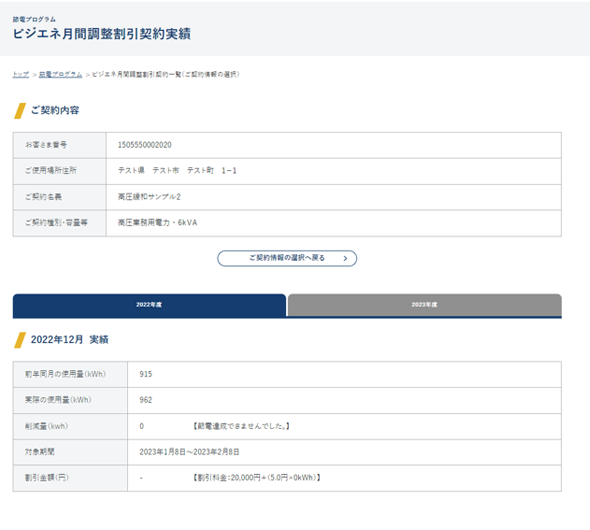Image resolution: width=590 pixels, height=530 pixels.
Task: Click customer number 1505550002020
Action: 145,145
